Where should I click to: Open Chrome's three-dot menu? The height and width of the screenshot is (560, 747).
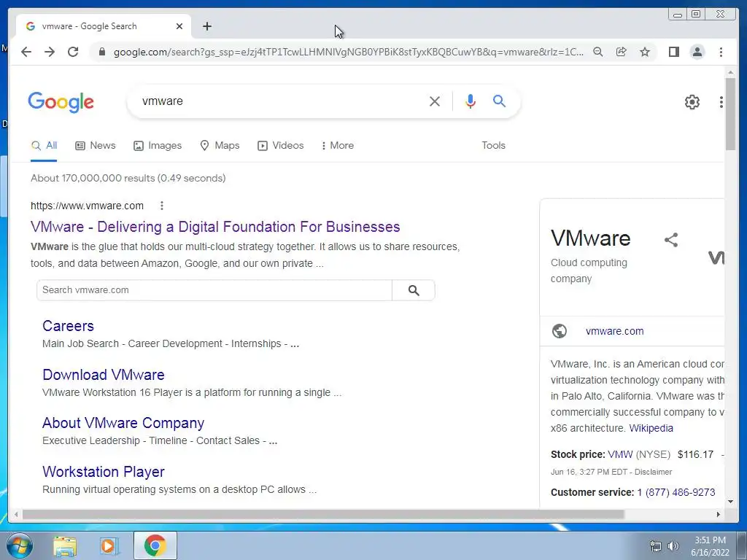pyautogui.click(x=721, y=52)
